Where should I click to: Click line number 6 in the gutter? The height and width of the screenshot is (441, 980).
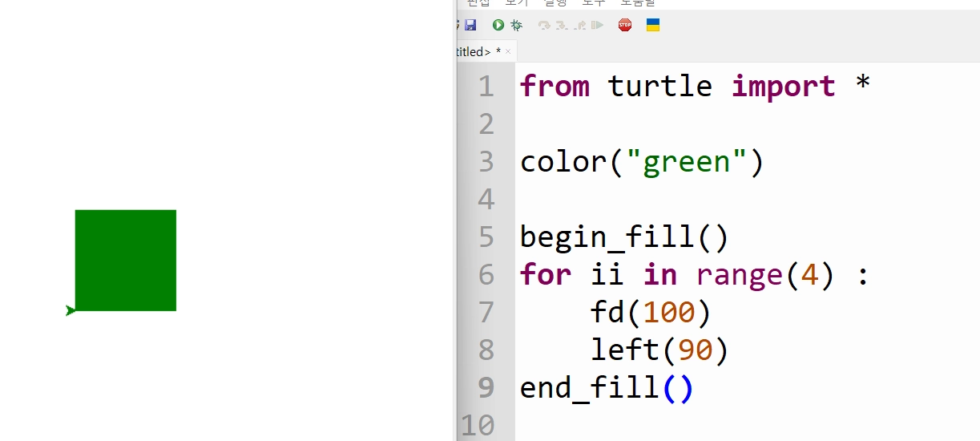click(x=486, y=275)
